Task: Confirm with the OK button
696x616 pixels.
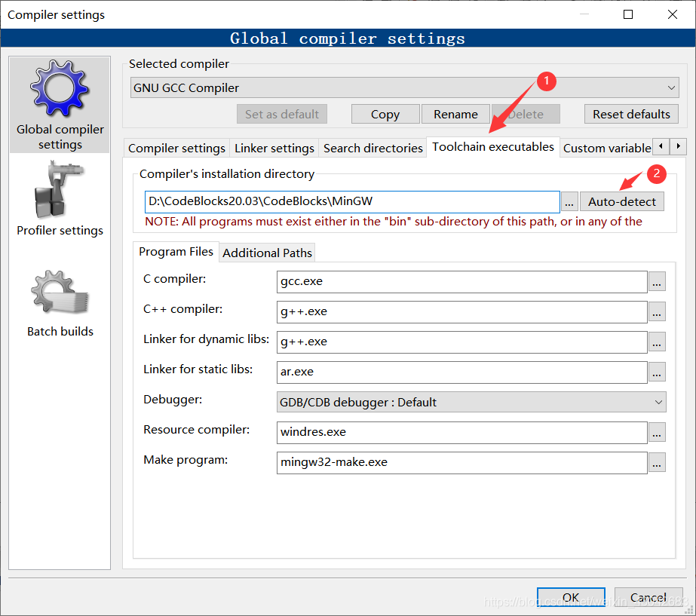Action: [x=571, y=597]
